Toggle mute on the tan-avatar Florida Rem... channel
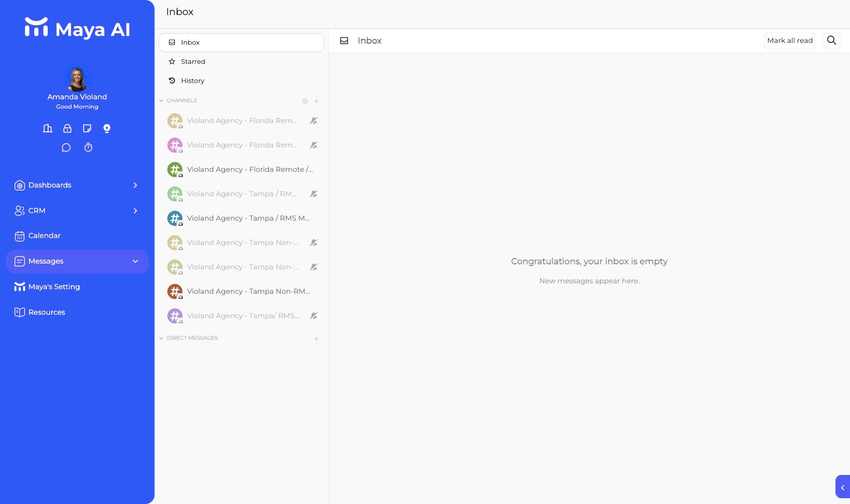850x504 pixels. click(314, 121)
